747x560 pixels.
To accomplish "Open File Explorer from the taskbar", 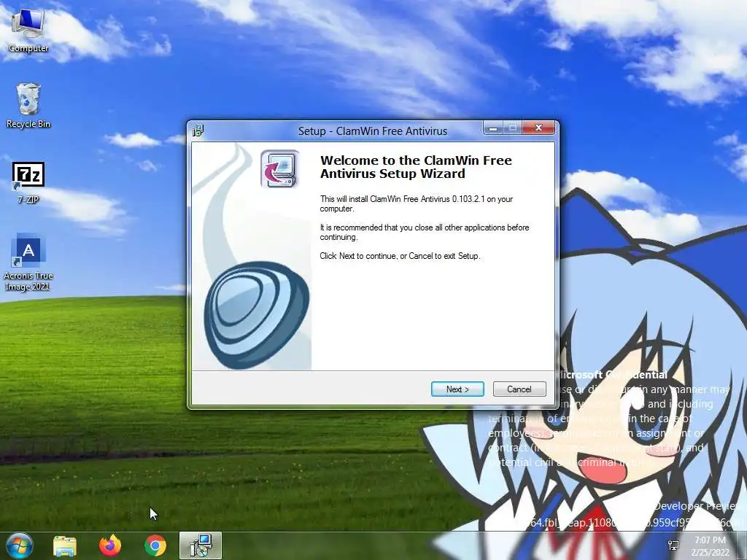I will (x=65, y=545).
